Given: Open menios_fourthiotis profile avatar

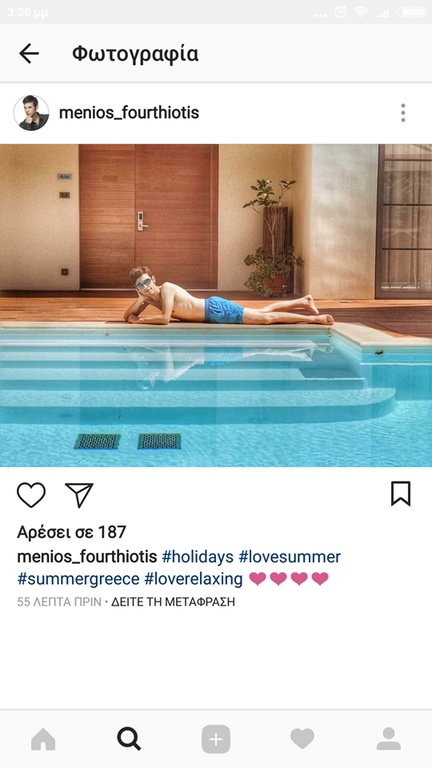Looking at the screenshot, I should [x=31, y=113].
